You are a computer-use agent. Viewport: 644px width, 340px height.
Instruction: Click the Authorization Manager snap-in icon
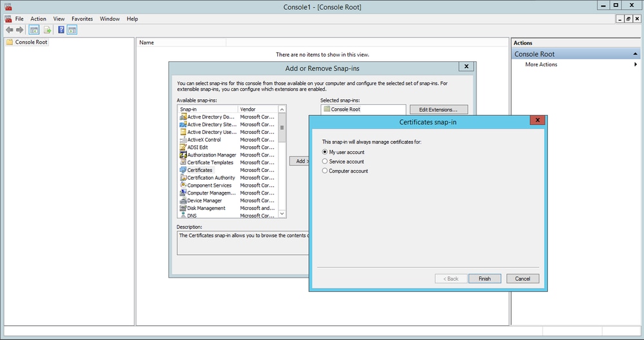(183, 155)
